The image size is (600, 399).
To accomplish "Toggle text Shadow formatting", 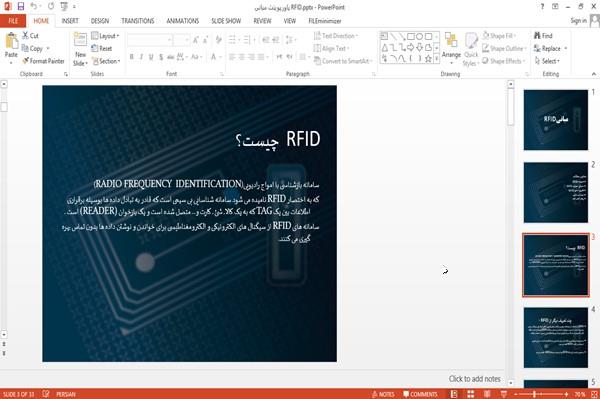I will pyautogui.click(x=161, y=57).
